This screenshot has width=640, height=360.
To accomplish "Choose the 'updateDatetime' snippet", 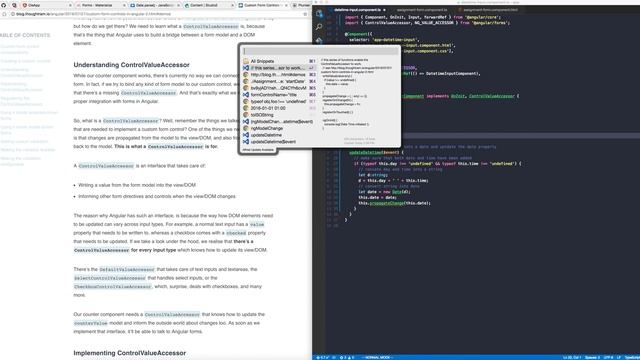I will pos(279,135).
